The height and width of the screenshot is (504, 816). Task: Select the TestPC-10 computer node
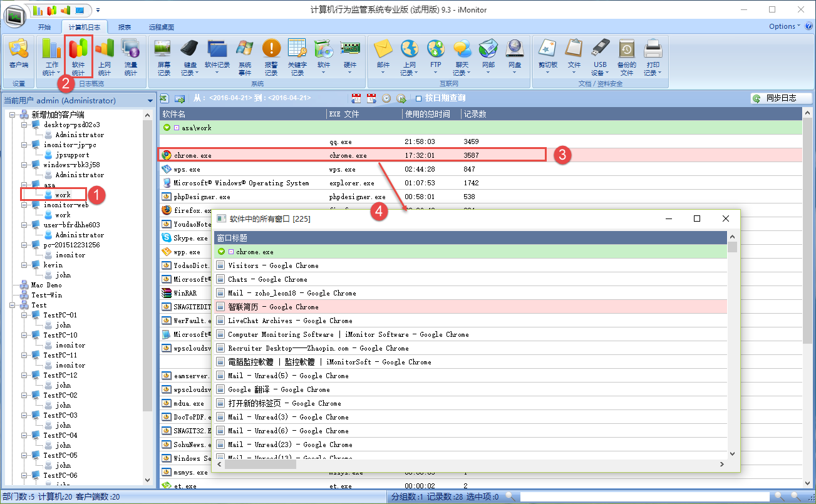coord(60,335)
